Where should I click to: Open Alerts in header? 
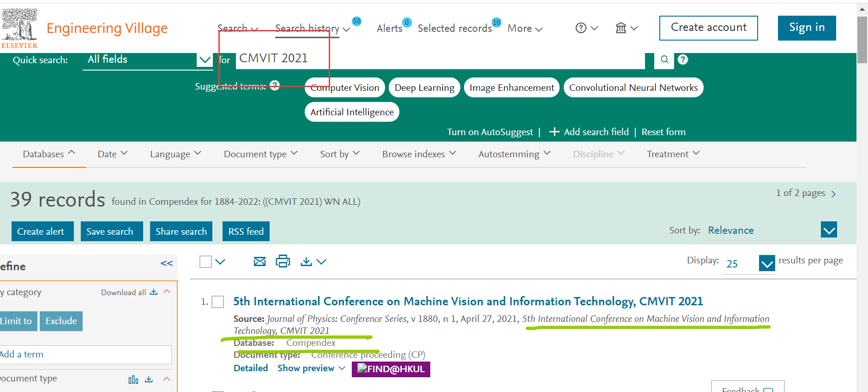(390, 29)
